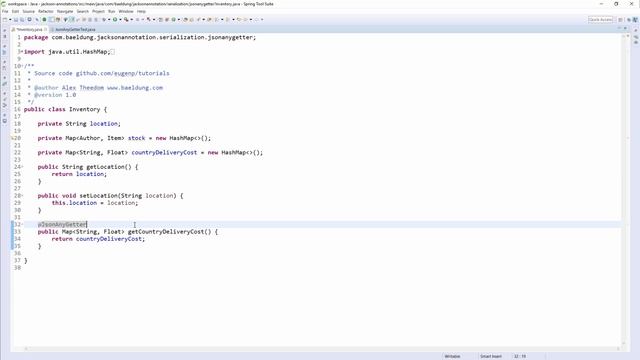Collapse the setLocation method fold
The image size is (640, 360).
(22, 196)
